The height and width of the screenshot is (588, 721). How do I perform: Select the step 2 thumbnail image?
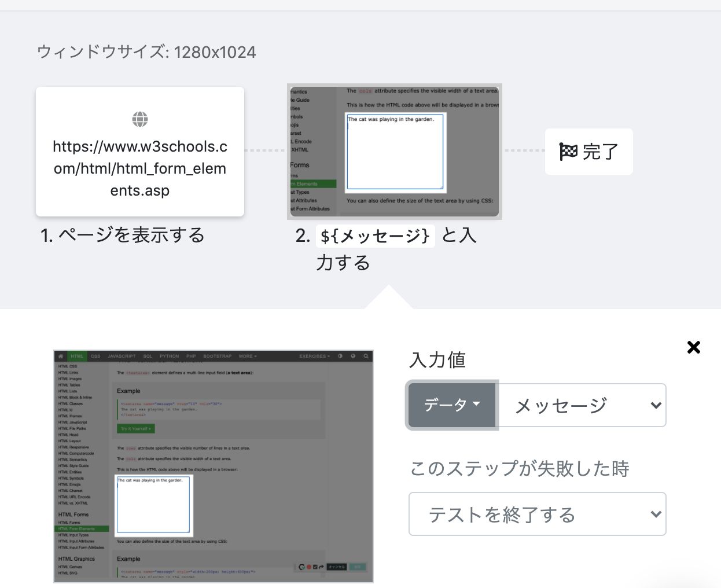click(395, 152)
